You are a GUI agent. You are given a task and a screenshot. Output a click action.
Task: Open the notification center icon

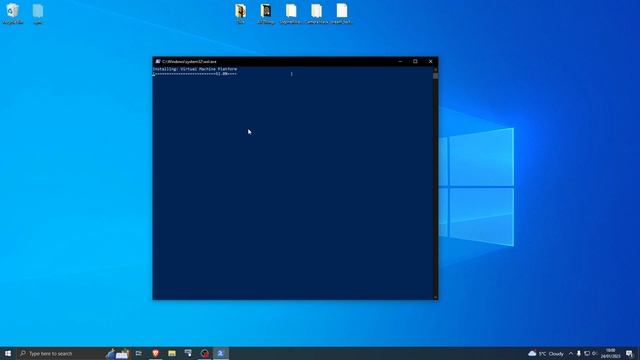630,353
